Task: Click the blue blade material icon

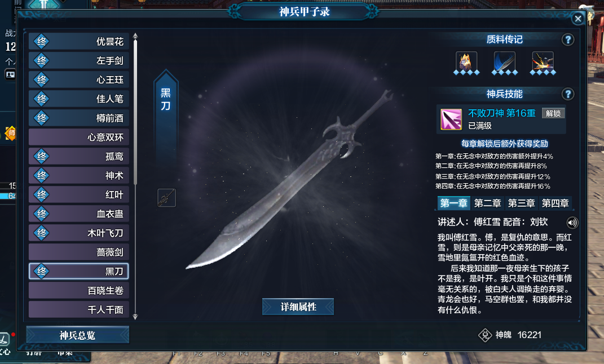Action: [505, 61]
